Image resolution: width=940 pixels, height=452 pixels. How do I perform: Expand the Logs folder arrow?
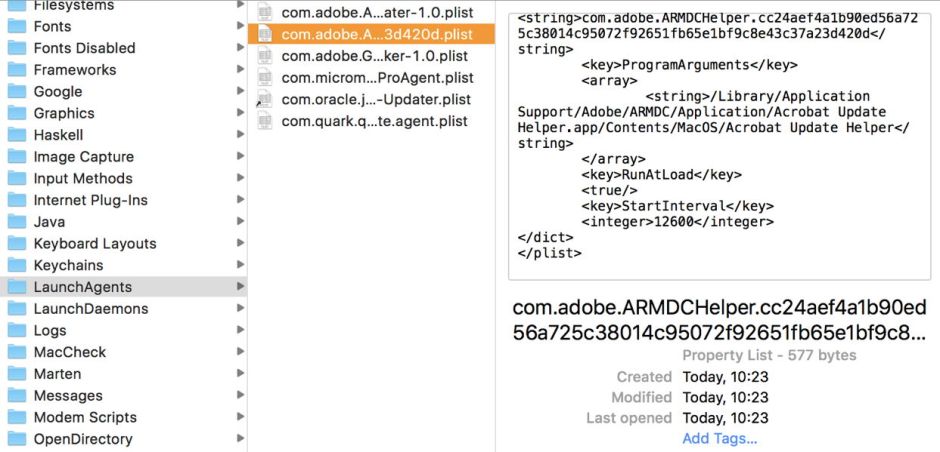[240, 330]
